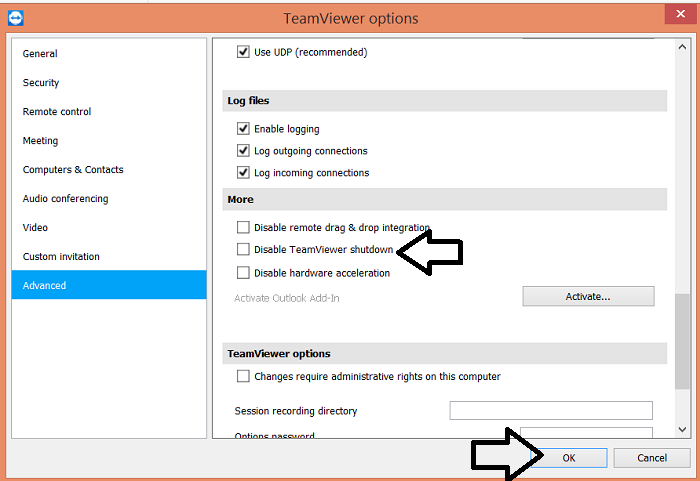Click the TeamViewer logo icon in title bar
Viewport: 700px width, 481px height.
(x=16, y=18)
